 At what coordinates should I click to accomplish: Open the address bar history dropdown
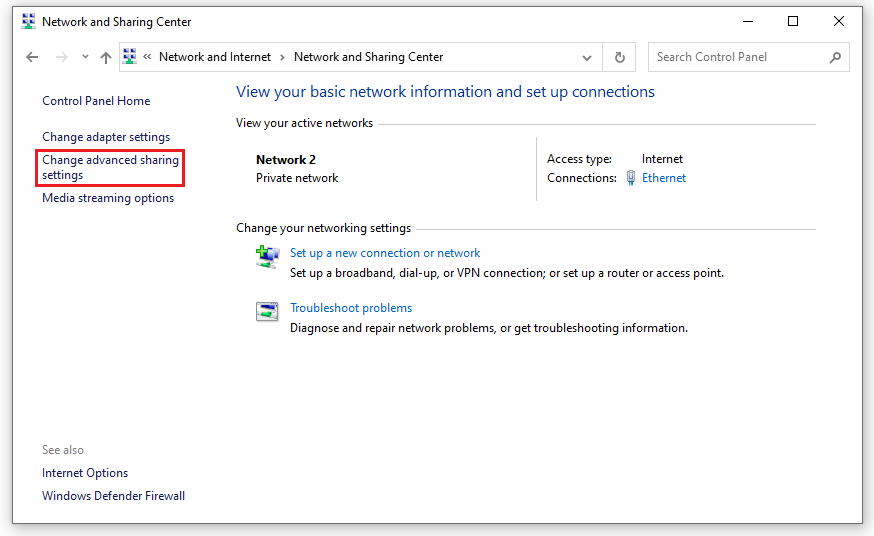(x=586, y=57)
